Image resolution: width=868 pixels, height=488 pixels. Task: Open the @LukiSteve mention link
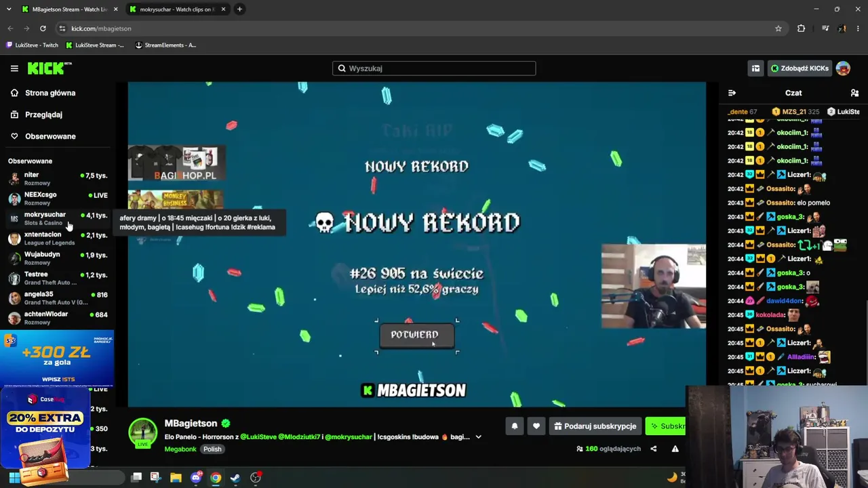click(x=258, y=437)
